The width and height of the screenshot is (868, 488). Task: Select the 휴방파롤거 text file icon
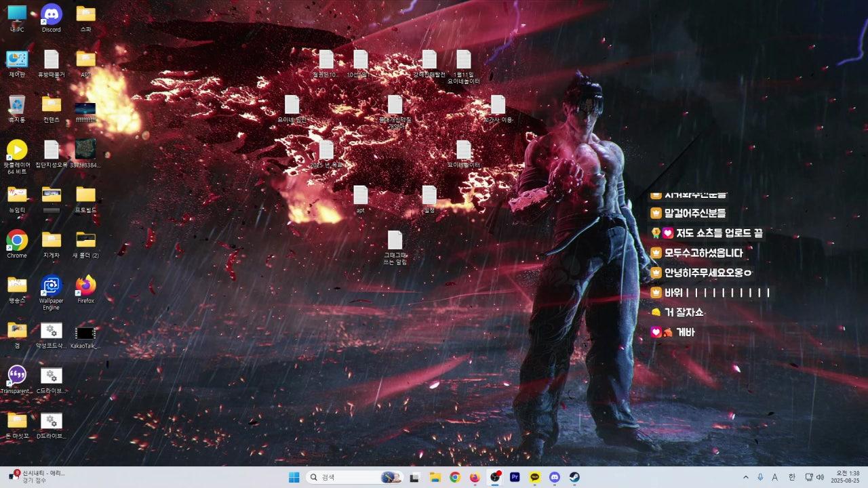pos(52,64)
